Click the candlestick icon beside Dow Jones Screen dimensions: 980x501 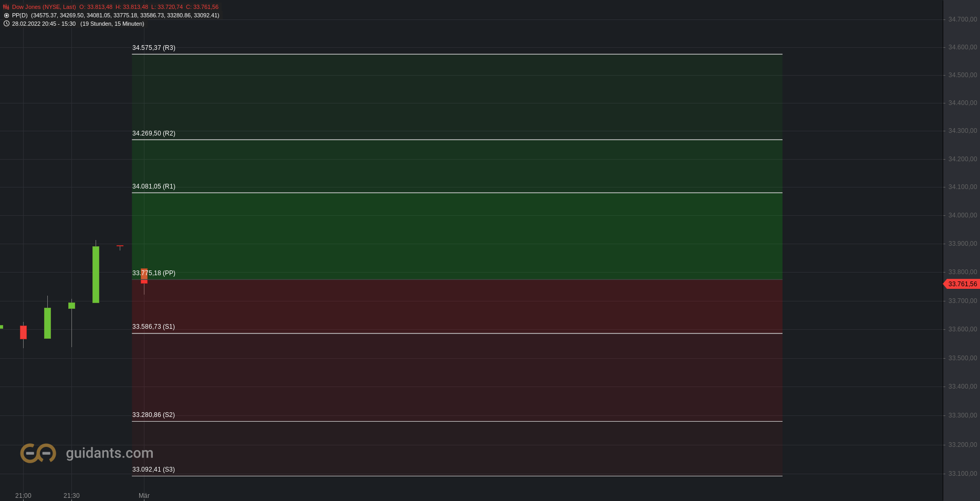click(6, 7)
